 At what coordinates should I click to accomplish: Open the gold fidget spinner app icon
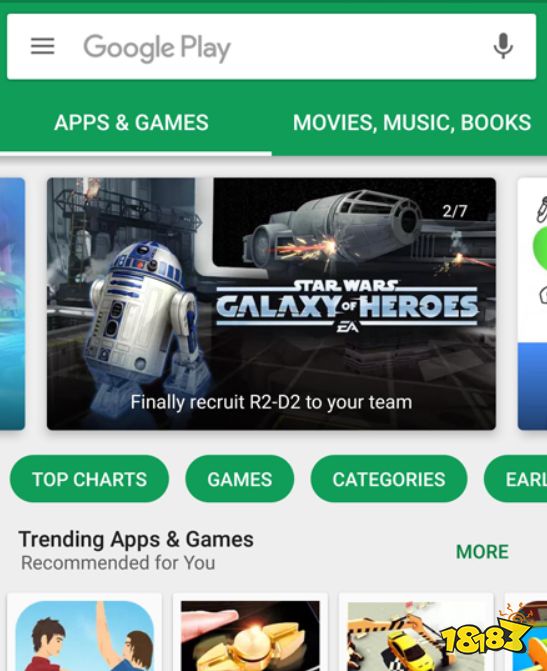(x=250, y=636)
